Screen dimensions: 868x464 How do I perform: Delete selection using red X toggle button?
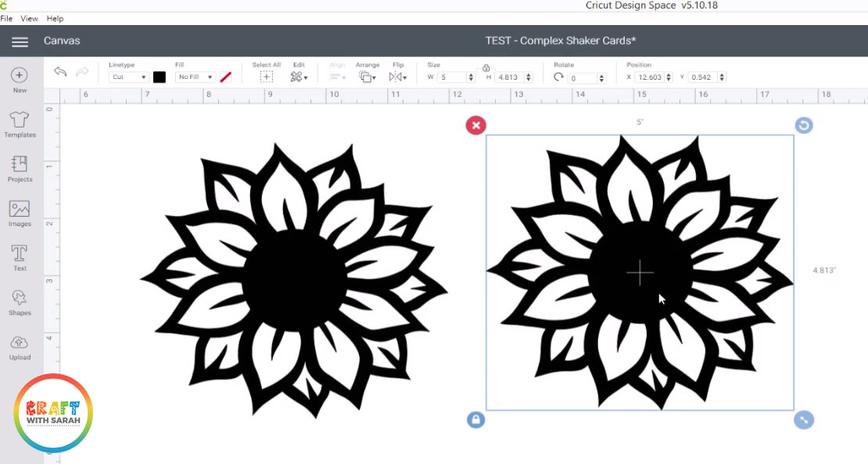click(x=476, y=125)
